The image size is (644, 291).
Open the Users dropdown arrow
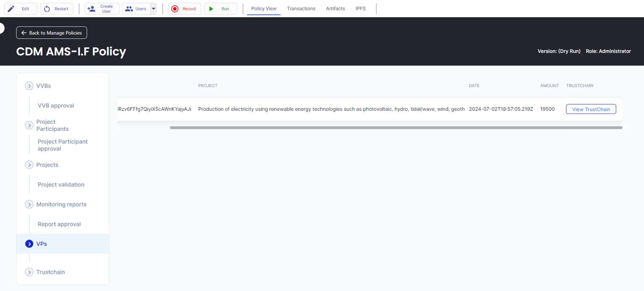(153, 9)
